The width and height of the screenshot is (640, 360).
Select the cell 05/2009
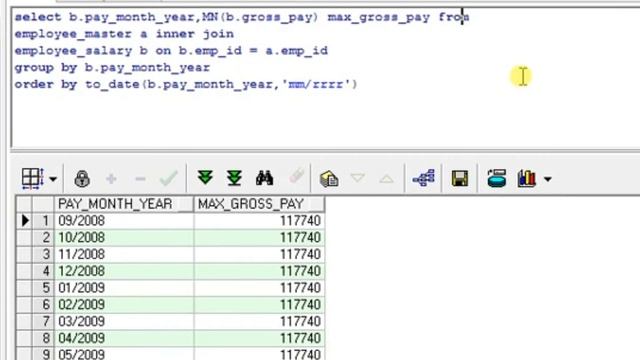click(124, 353)
